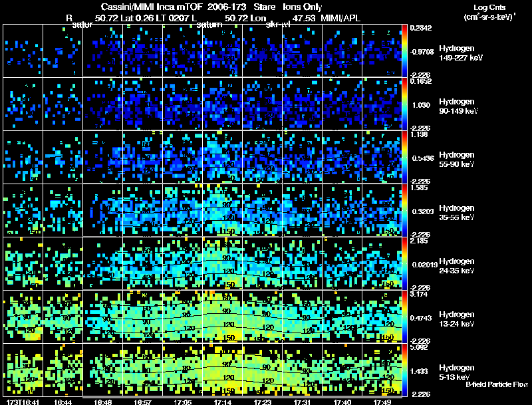Select the 'Hydrogen 13-24 keV' row label

click(457, 319)
